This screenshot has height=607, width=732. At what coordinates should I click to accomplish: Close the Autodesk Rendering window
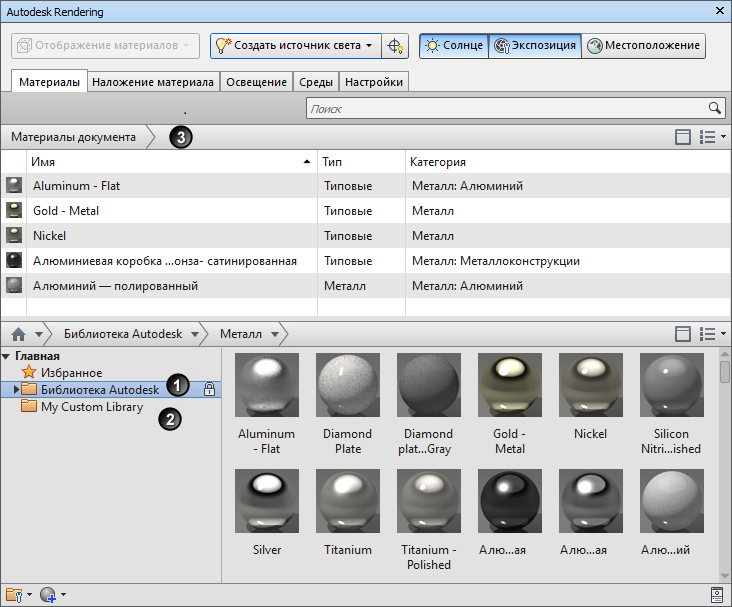pos(720,10)
